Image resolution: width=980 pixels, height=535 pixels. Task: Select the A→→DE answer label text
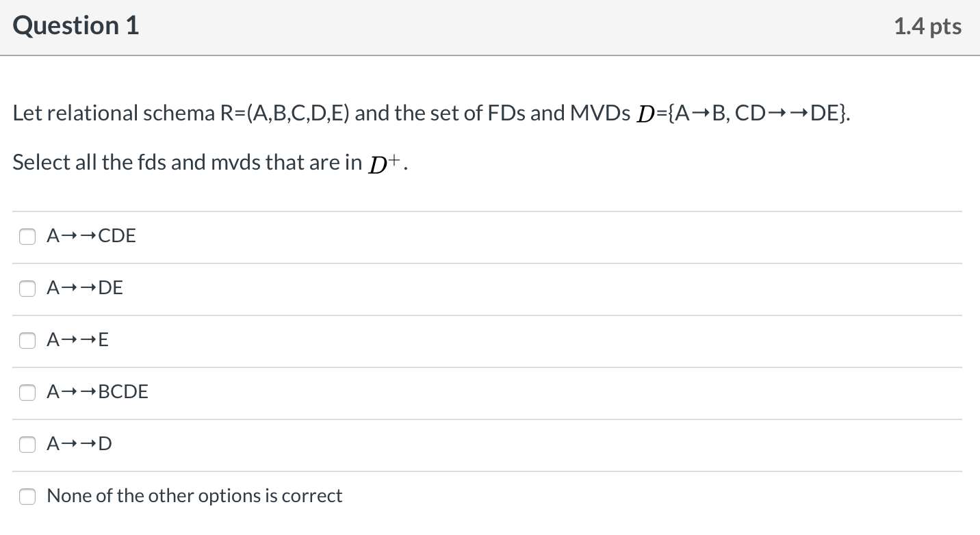(x=84, y=287)
